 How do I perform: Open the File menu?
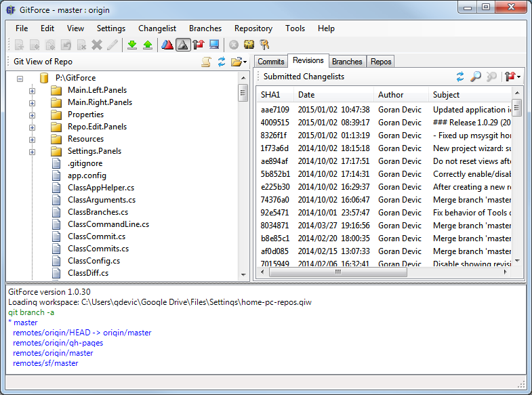22,28
